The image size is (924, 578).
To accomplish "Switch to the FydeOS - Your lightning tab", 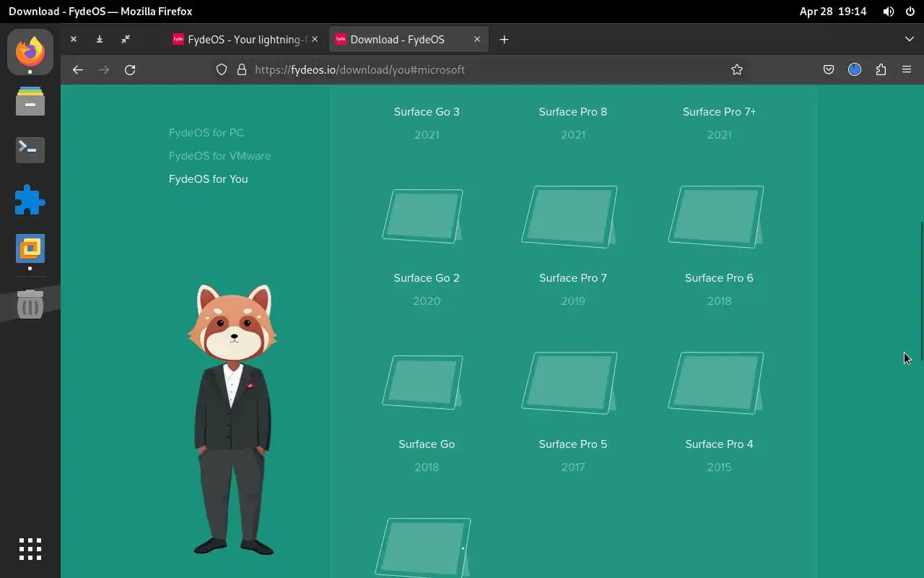I will click(x=245, y=39).
